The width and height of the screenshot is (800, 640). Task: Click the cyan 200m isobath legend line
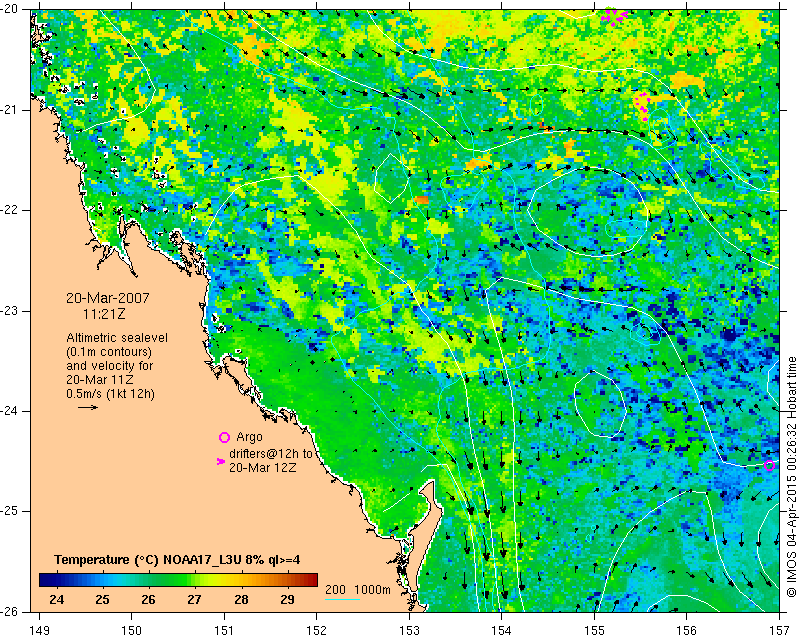(x=342, y=599)
